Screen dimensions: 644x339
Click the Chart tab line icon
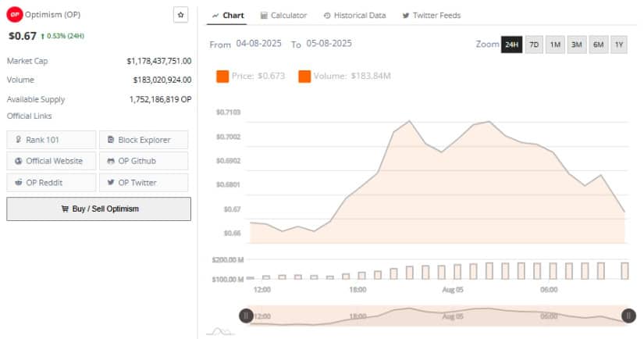click(x=215, y=16)
